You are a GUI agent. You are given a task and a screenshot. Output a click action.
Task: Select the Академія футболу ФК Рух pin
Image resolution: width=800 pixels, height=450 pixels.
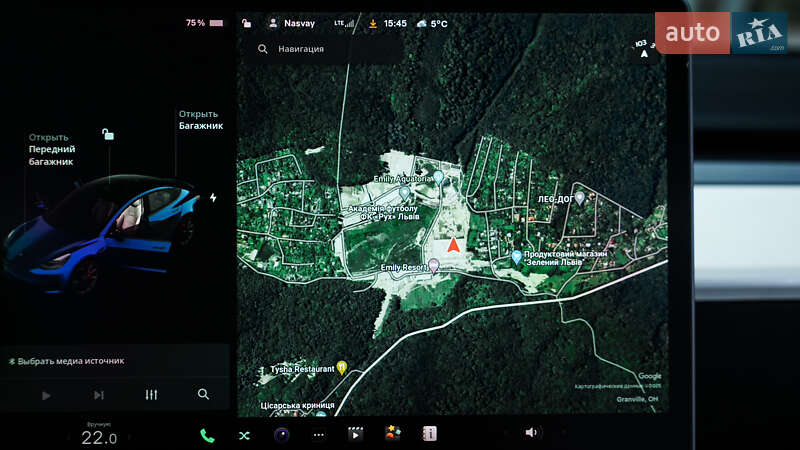pos(404,193)
